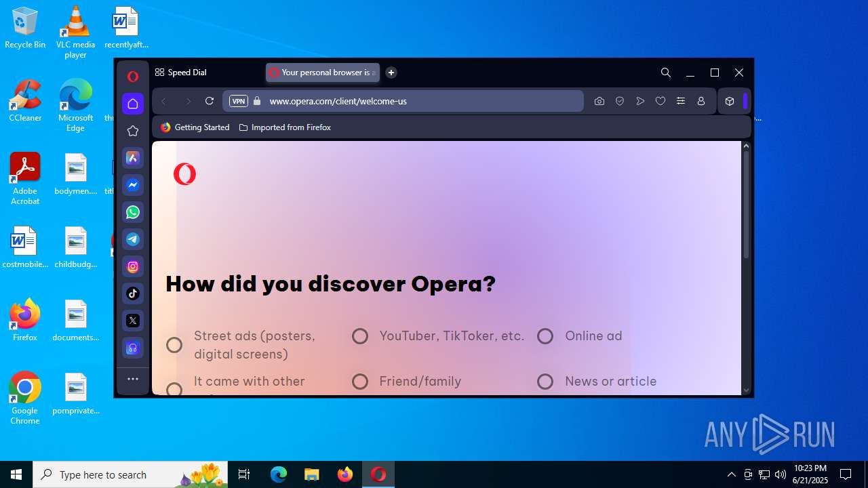
Task: Open a new tab with plus button
Action: (x=391, y=73)
